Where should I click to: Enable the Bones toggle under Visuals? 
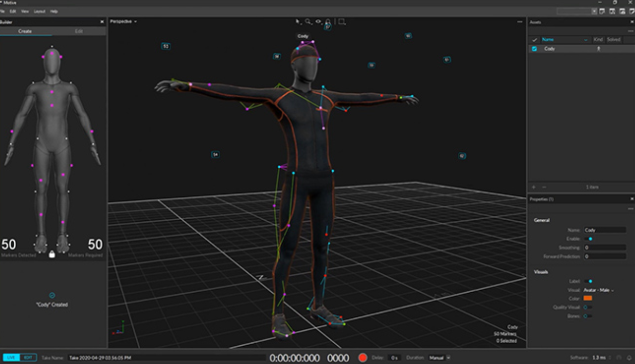tap(588, 316)
